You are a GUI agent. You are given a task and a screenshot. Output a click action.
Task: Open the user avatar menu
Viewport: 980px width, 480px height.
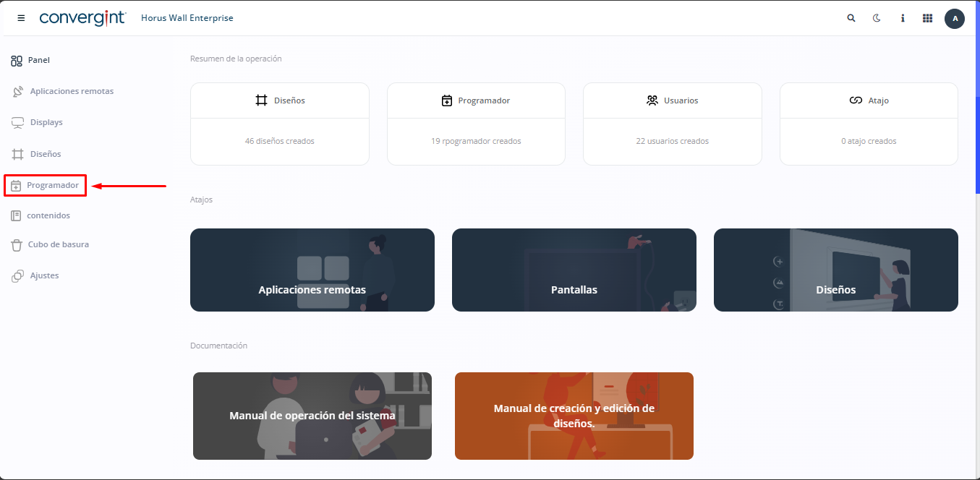point(954,19)
